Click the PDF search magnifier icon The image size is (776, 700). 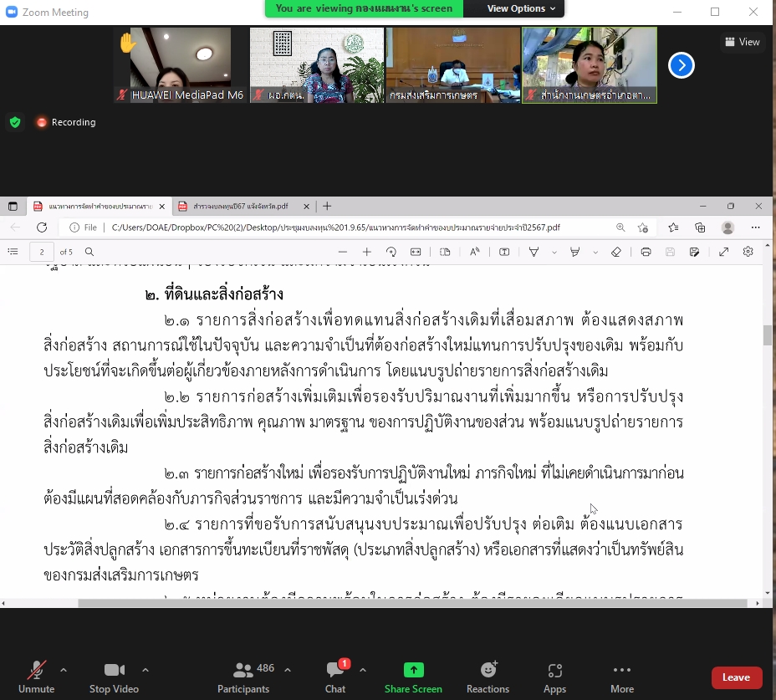(89, 252)
